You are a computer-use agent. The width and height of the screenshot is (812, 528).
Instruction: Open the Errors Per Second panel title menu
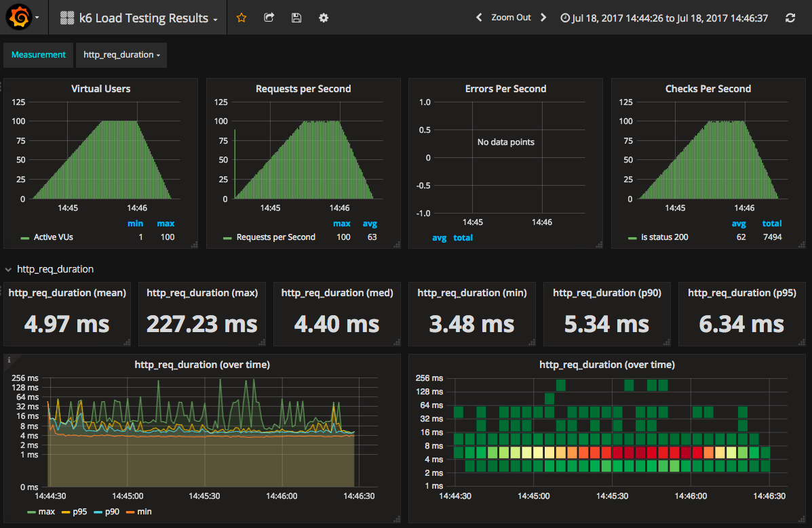click(505, 88)
